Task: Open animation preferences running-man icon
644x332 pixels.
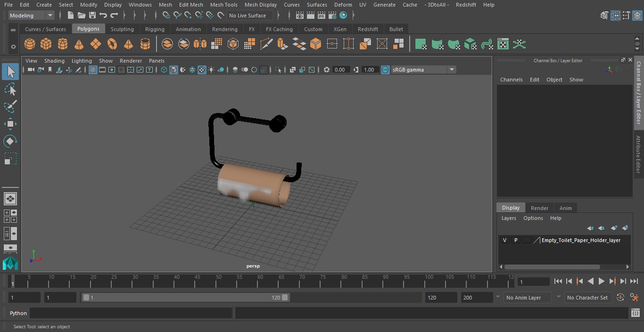Action: click(634, 298)
